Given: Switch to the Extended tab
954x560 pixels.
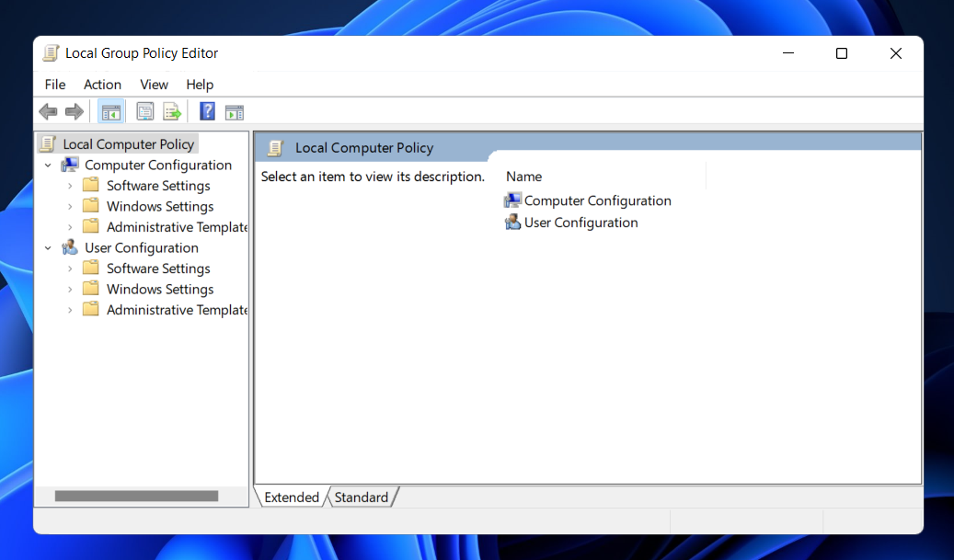Looking at the screenshot, I should pos(290,497).
